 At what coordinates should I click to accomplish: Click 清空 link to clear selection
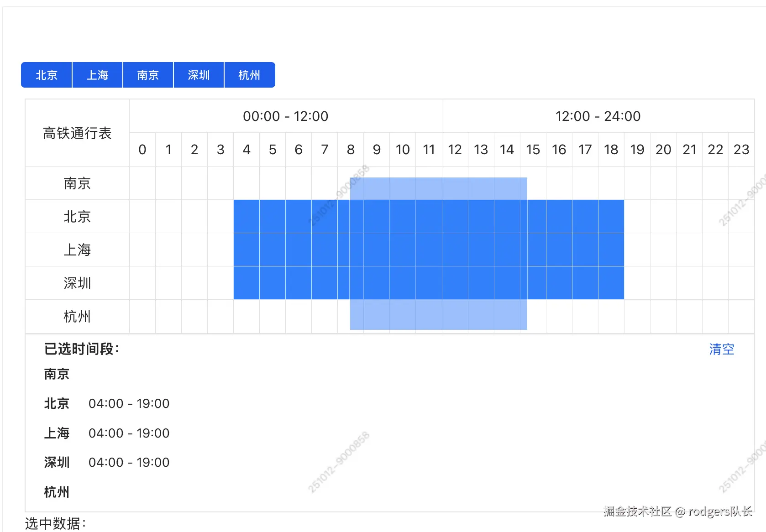721,349
